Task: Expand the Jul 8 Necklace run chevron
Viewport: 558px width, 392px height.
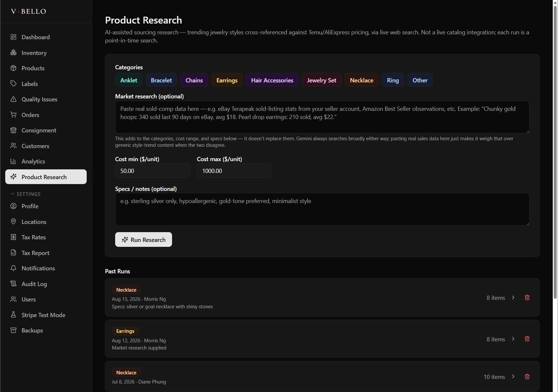Action: coord(513,377)
